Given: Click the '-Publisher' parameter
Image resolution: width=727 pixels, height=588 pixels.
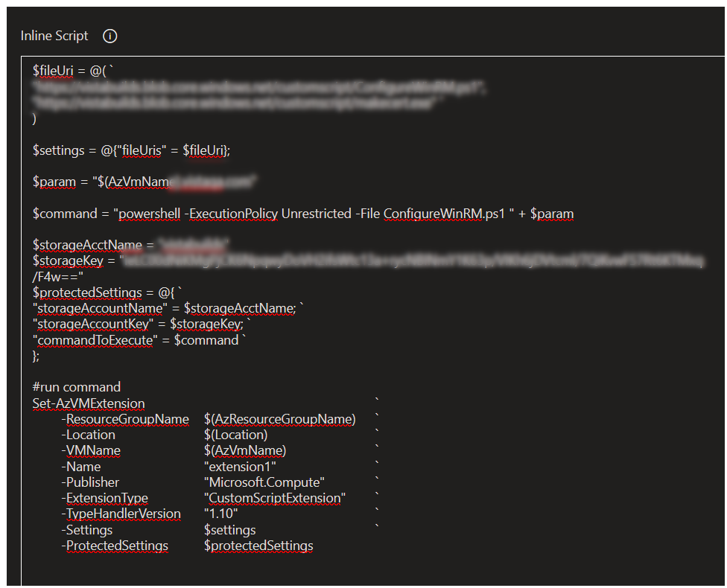Looking at the screenshot, I should coord(90,482).
